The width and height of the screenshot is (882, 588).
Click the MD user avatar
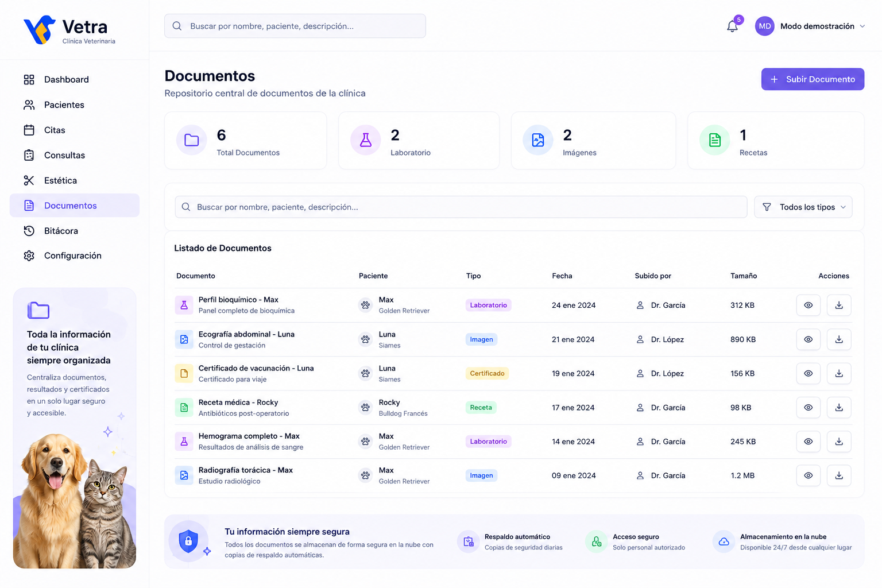[x=765, y=26]
